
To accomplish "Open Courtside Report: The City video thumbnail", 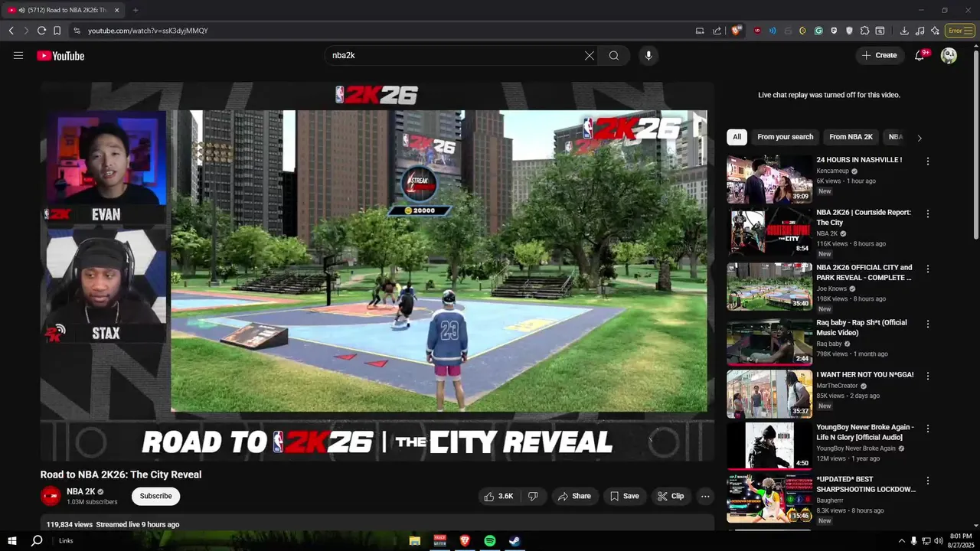I will (769, 232).
